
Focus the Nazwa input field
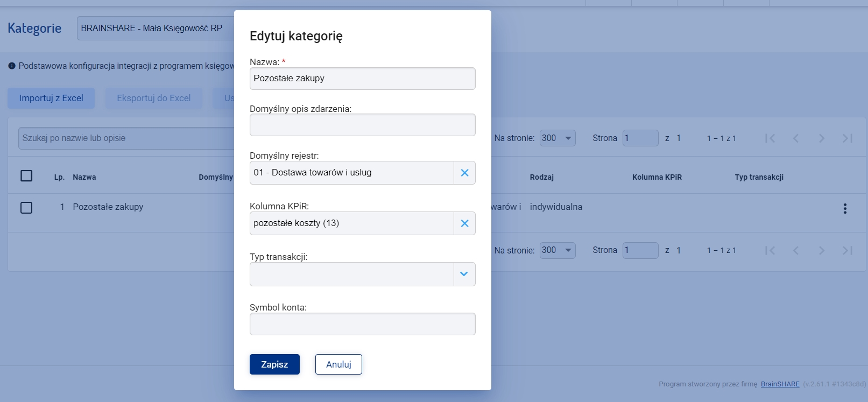(x=363, y=79)
